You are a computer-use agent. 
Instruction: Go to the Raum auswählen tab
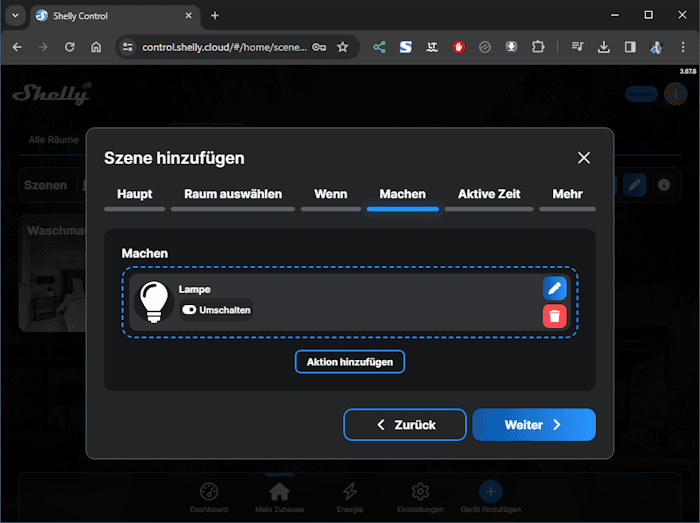(x=233, y=194)
